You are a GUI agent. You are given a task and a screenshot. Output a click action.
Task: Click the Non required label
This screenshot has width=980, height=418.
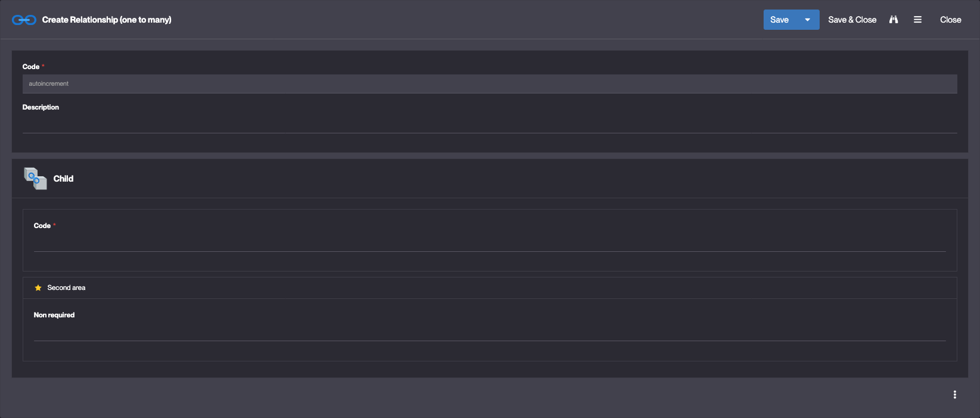pyautogui.click(x=54, y=315)
